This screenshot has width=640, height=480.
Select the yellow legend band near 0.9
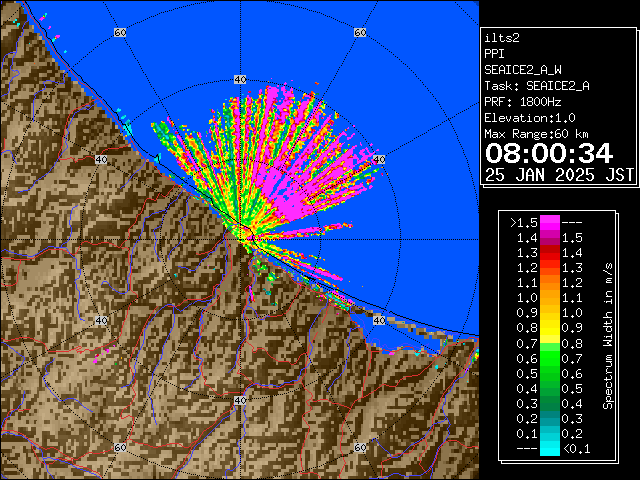tap(550, 328)
